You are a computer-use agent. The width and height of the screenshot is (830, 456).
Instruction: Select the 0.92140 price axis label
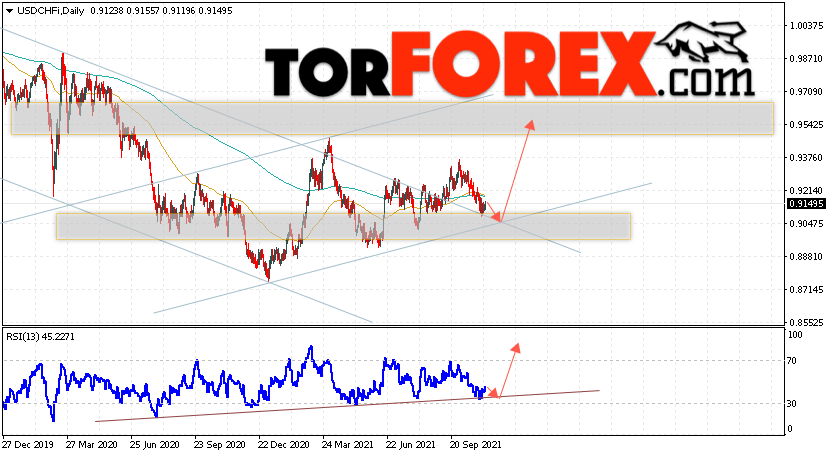[x=806, y=191]
